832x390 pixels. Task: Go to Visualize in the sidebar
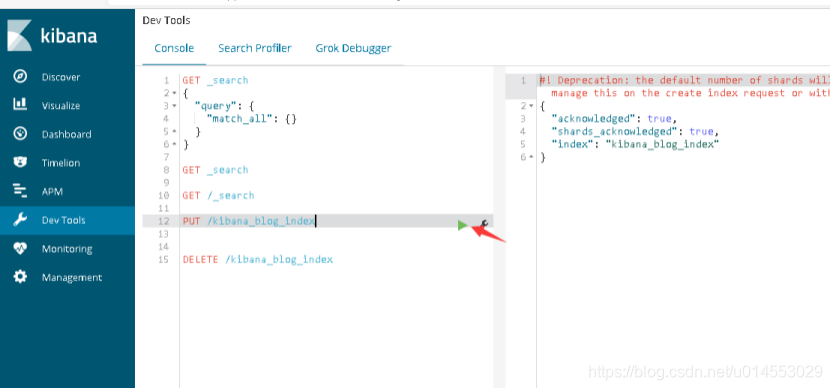click(61, 106)
